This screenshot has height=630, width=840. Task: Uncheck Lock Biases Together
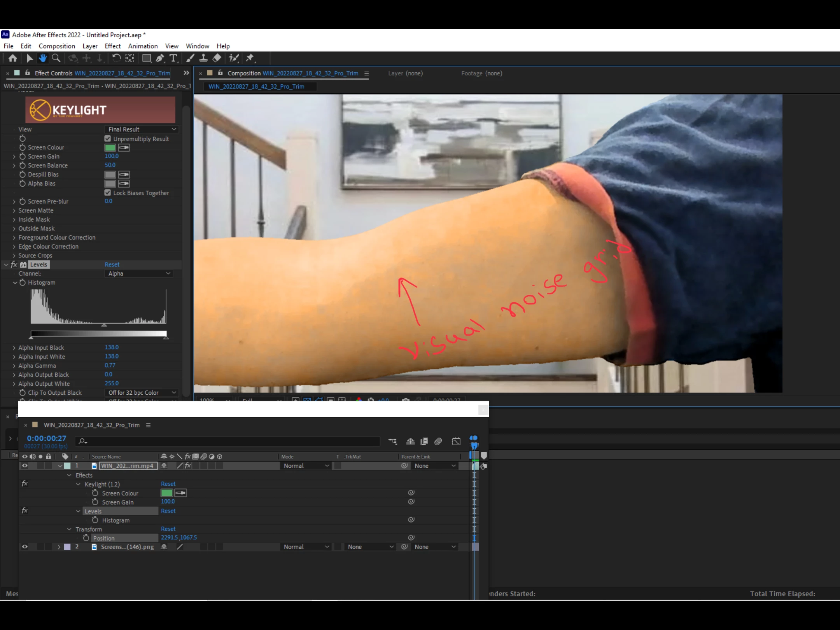[x=108, y=193]
